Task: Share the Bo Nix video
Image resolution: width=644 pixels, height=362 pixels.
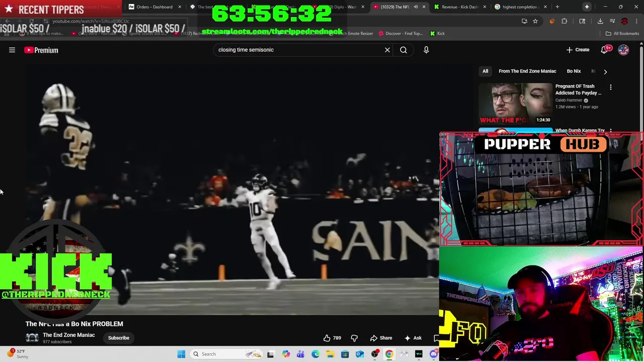Action: pyautogui.click(x=381, y=338)
